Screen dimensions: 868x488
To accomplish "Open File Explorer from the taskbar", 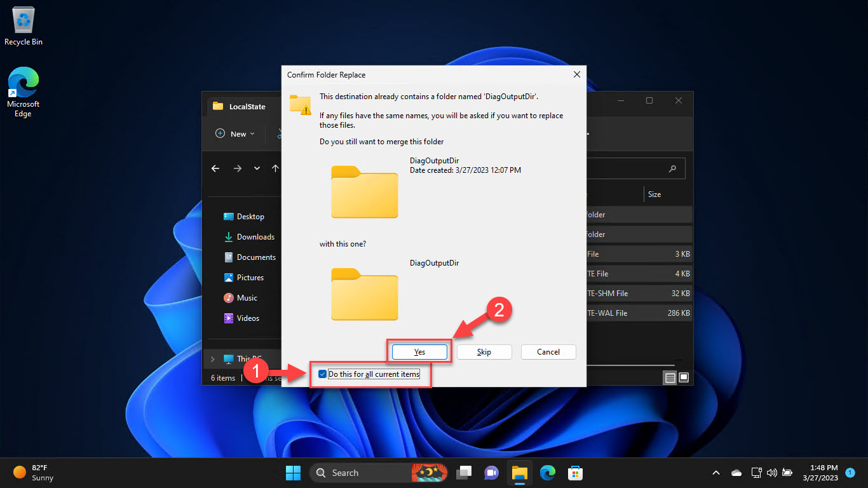I will coord(520,473).
